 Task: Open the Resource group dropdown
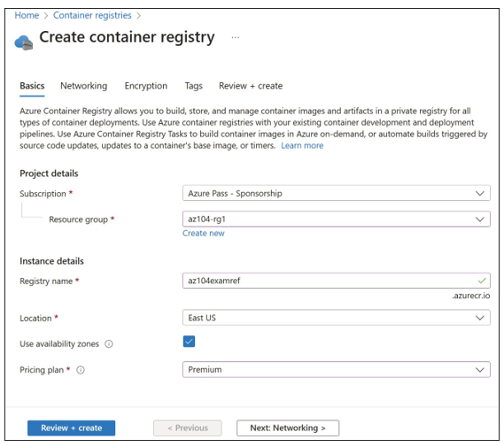tap(337, 220)
